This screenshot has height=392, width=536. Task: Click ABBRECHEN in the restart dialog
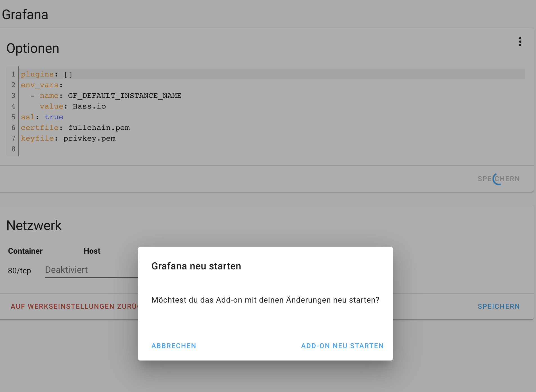pos(173,346)
